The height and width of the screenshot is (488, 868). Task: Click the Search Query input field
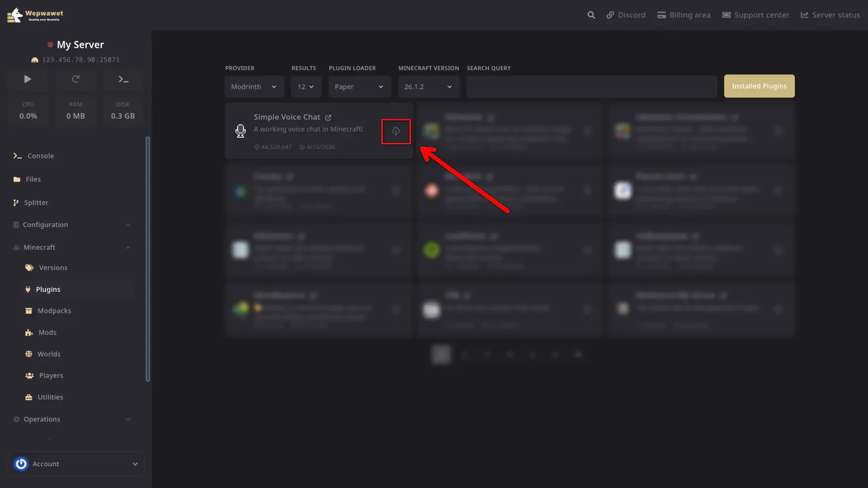(591, 87)
